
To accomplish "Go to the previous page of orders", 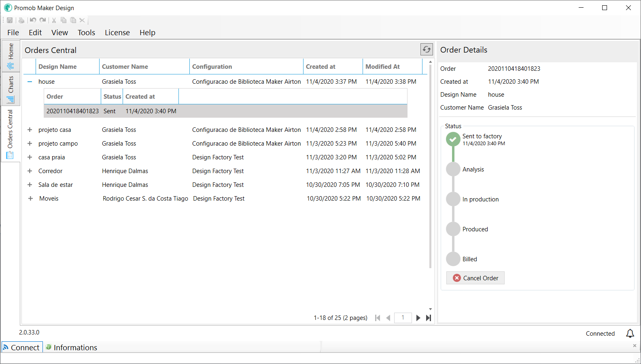I will coord(388,318).
